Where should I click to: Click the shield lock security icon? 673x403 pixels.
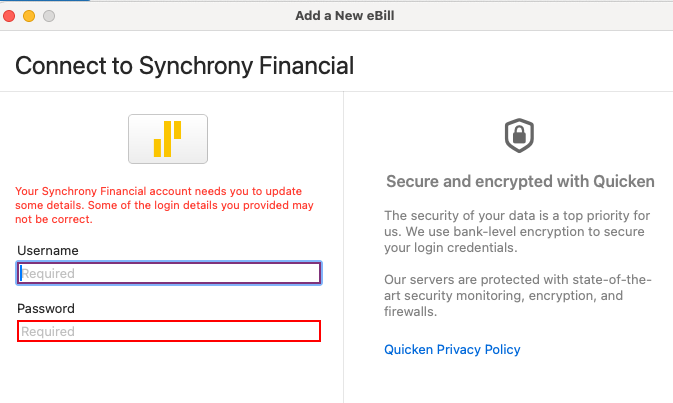point(519,135)
